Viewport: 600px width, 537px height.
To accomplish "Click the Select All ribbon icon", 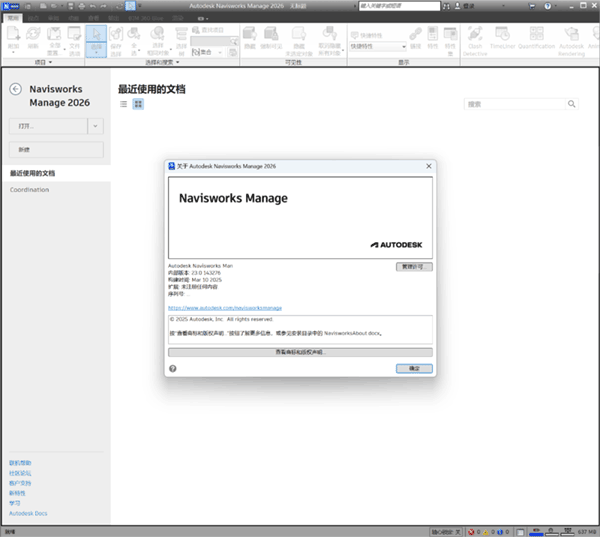I will tap(134, 34).
